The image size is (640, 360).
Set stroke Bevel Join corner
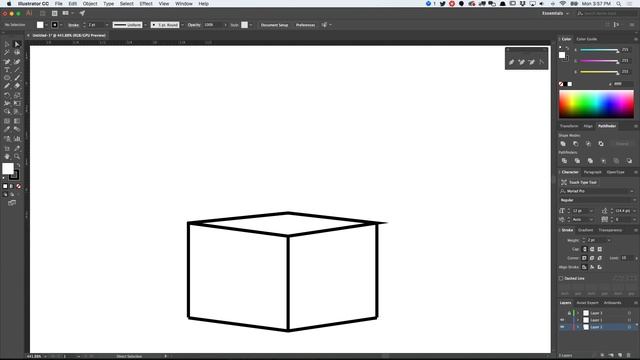[x=600, y=258]
